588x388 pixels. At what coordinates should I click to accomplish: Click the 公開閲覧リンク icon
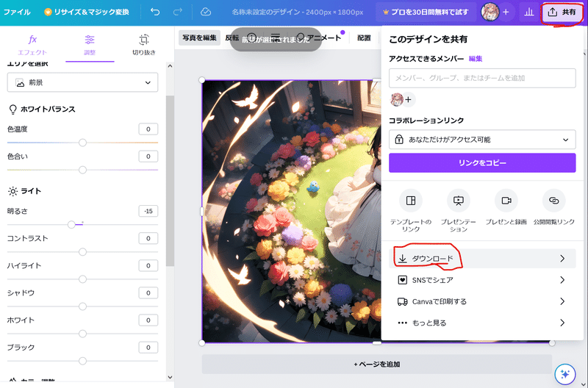click(554, 201)
